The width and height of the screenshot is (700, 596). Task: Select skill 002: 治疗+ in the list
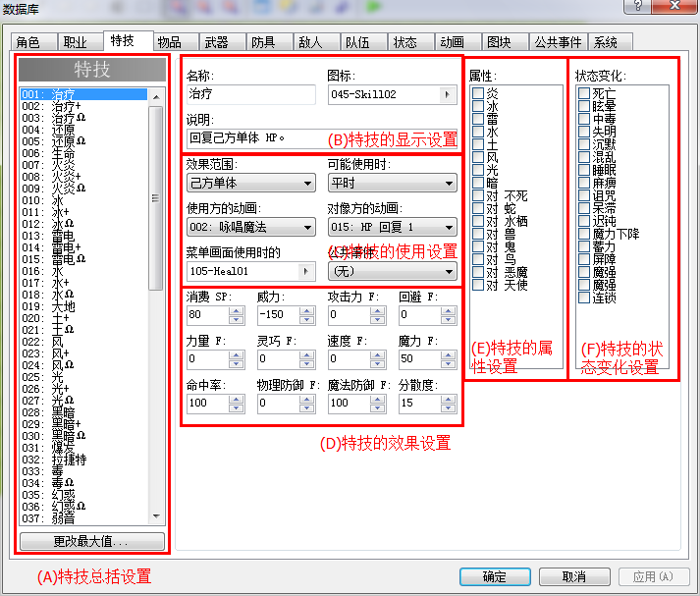tap(83, 106)
